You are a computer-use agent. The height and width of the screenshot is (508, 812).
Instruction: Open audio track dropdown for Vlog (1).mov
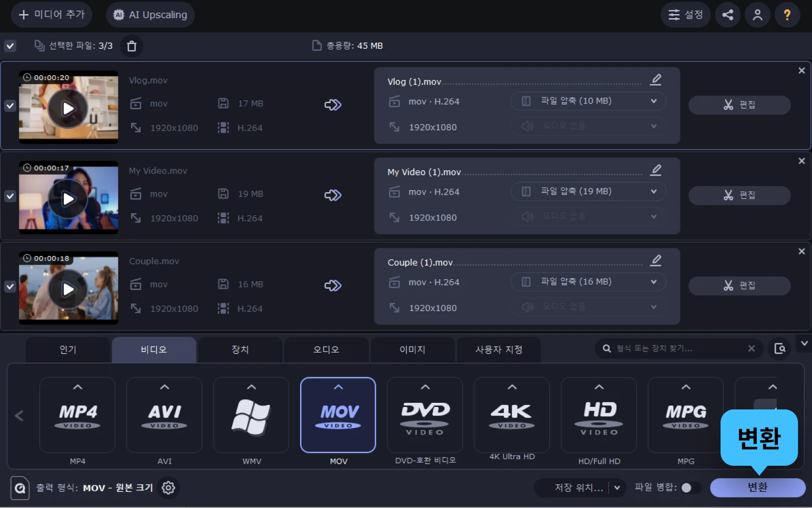click(588, 126)
